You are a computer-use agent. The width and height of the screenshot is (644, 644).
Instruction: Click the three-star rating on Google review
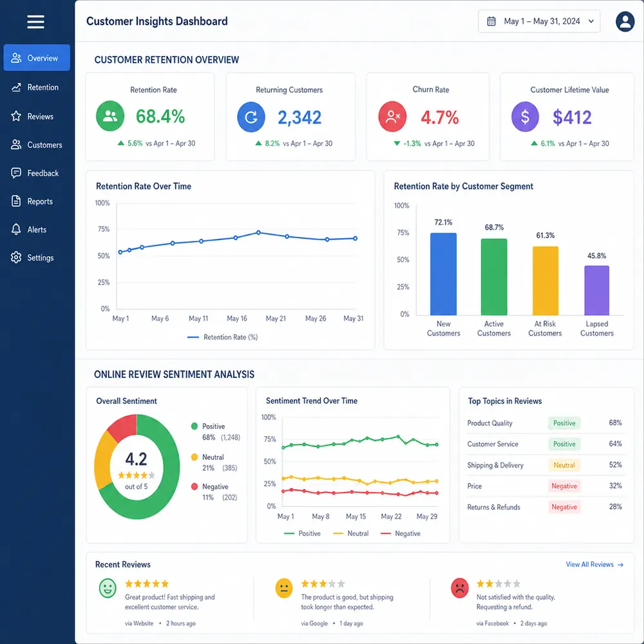pyautogui.click(x=323, y=583)
